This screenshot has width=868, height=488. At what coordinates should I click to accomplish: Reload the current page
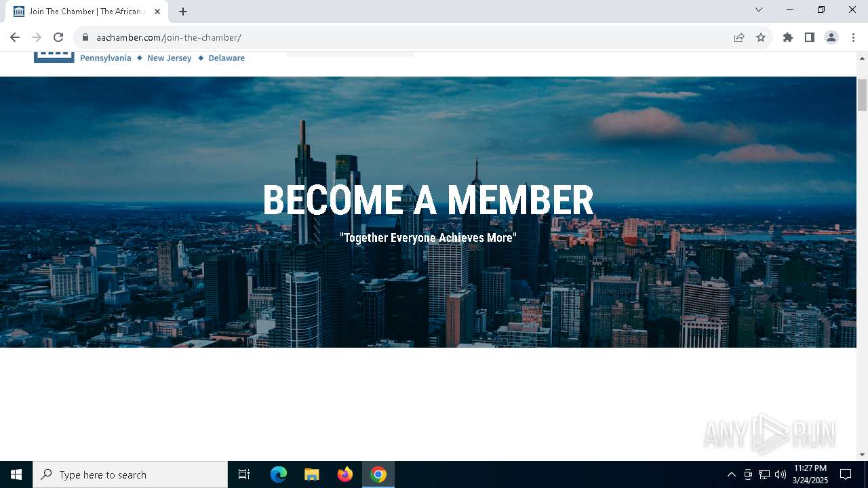pos(58,37)
